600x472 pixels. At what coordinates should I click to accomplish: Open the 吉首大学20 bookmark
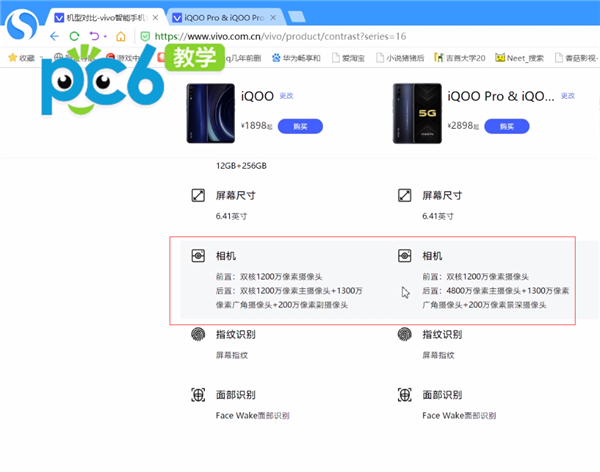click(460, 58)
